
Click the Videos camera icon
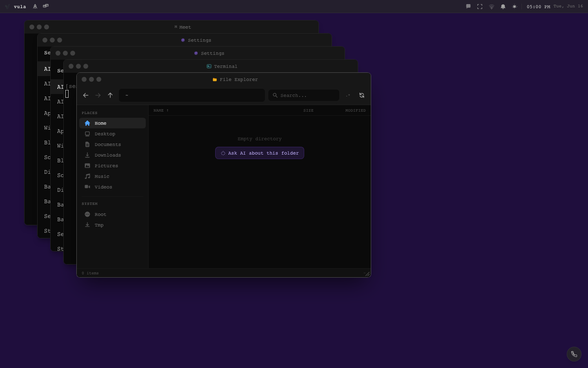(x=87, y=187)
